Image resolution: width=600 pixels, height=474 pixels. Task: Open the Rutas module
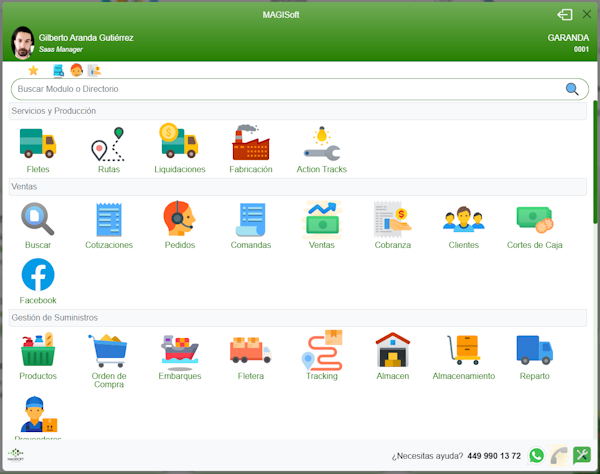(x=108, y=145)
